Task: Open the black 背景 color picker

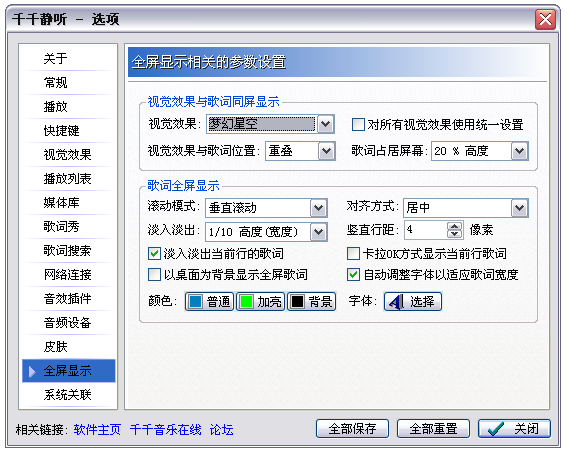Action: [x=312, y=301]
